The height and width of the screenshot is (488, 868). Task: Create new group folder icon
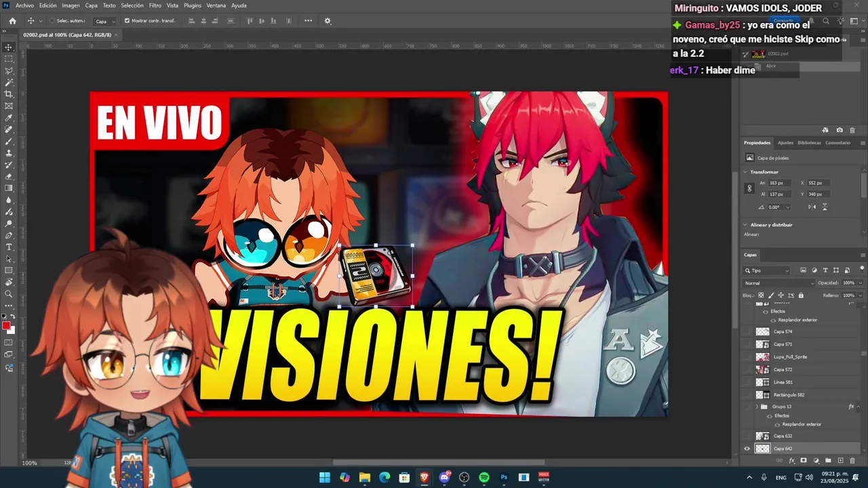coord(828,461)
